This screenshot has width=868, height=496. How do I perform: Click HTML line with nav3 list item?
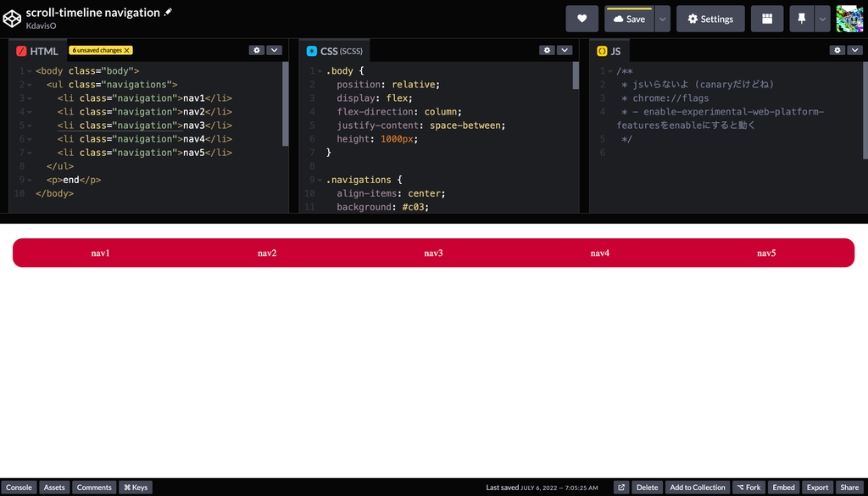[144, 125]
